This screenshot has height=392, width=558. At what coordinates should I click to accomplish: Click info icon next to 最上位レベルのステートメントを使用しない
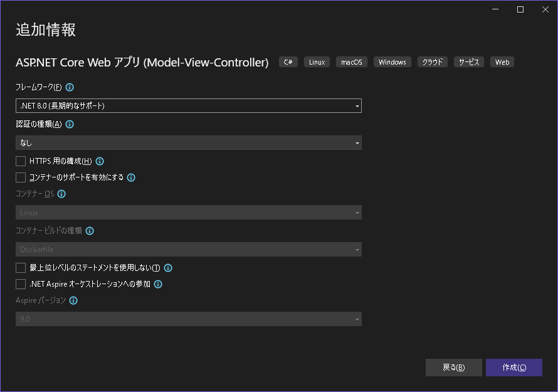pyautogui.click(x=168, y=268)
